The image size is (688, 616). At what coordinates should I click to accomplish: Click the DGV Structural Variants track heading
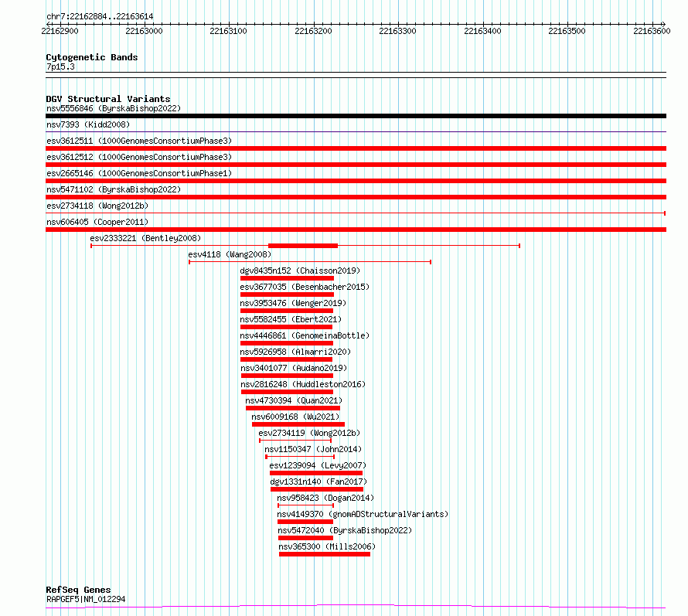point(108,99)
